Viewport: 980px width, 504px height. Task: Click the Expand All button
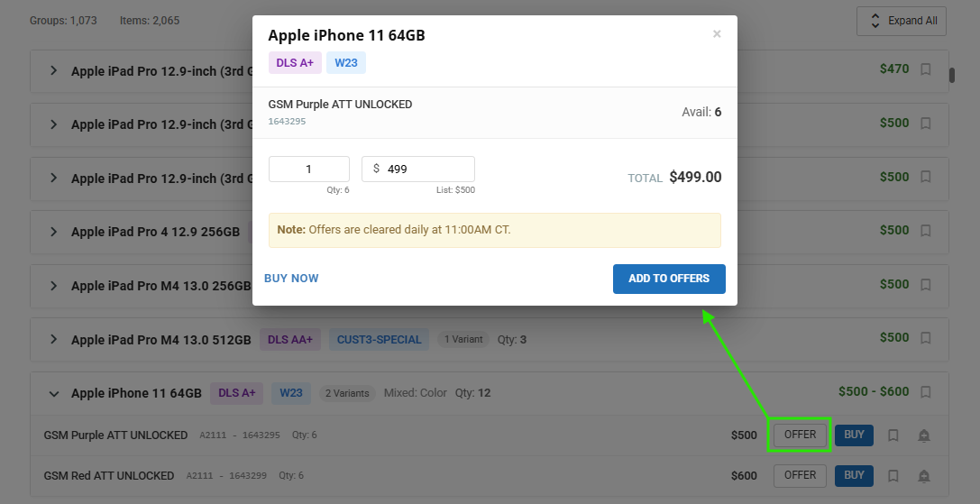pos(902,21)
